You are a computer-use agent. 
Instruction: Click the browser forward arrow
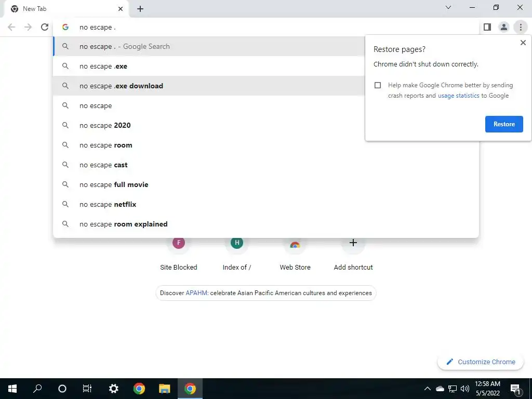click(28, 27)
